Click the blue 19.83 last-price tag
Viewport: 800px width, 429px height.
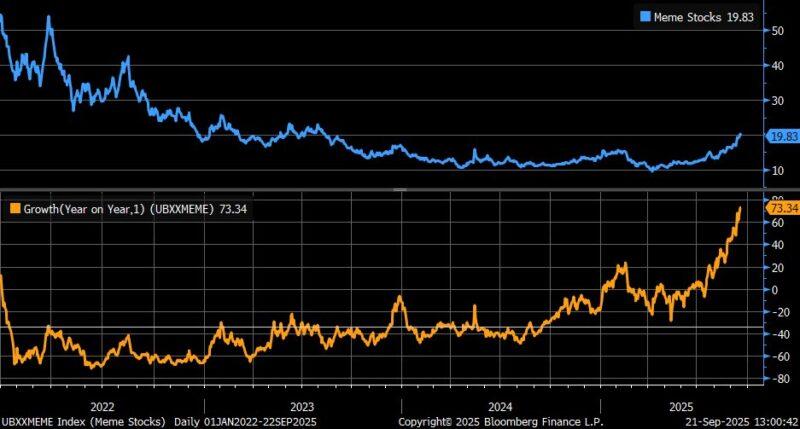[779, 136]
